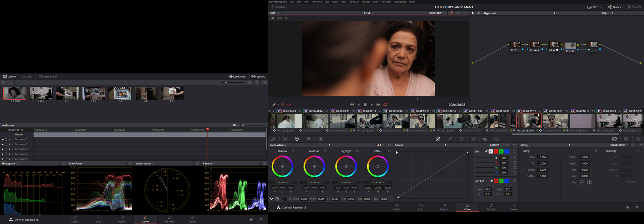The width and height of the screenshot is (644, 224).
Task: Select the hand pan tool in node editor
Action: 478,13
